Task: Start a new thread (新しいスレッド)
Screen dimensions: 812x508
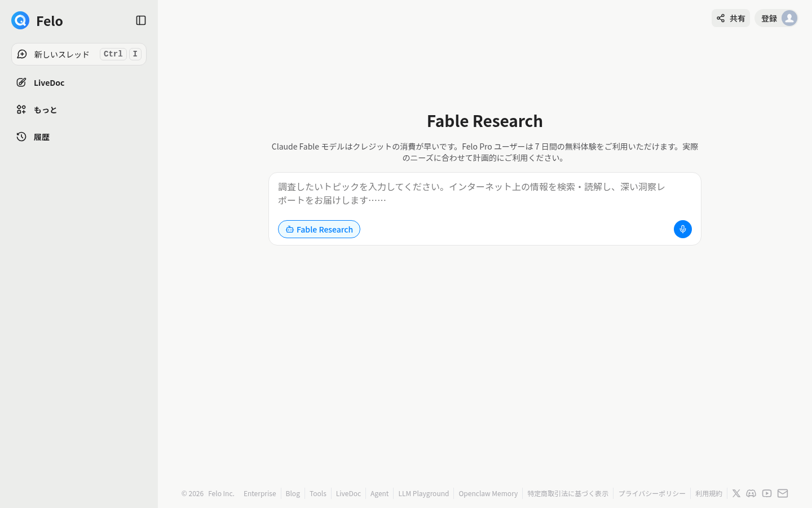Action: coord(79,54)
